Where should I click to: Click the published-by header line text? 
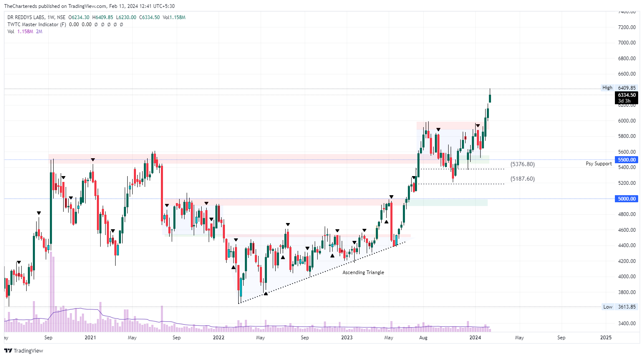point(89,6)
